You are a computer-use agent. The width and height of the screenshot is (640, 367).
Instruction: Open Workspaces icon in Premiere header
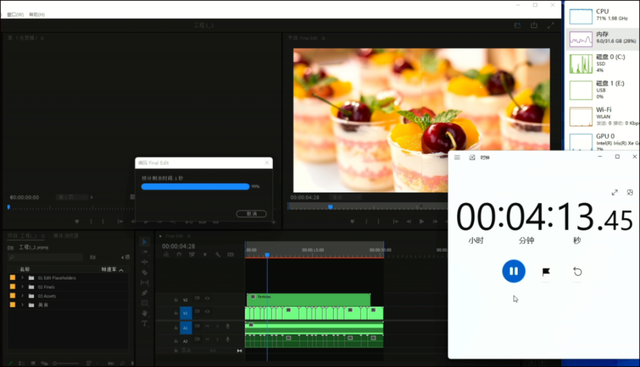pos(518,25)
